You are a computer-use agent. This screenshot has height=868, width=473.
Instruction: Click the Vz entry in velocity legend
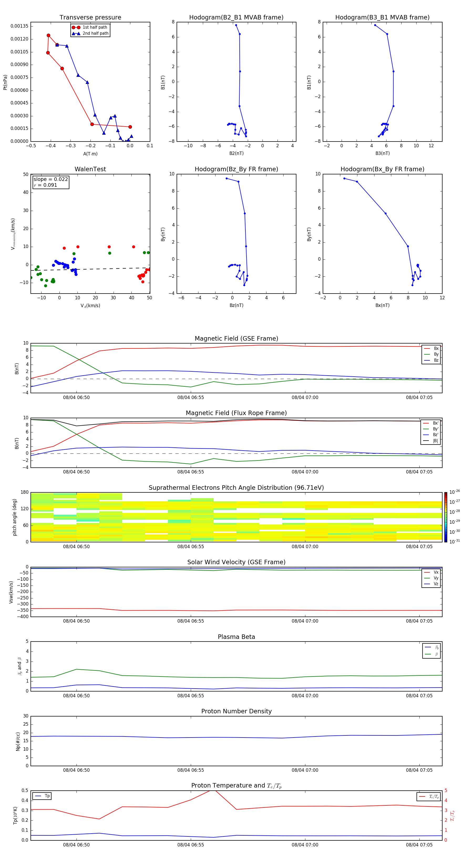(431, 584)
